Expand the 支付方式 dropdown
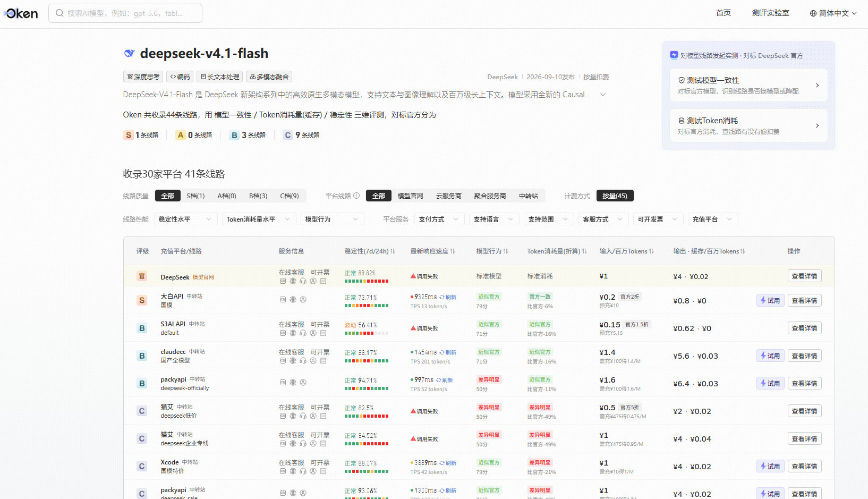This screenshot has height=499, width=868. [439, 219]
